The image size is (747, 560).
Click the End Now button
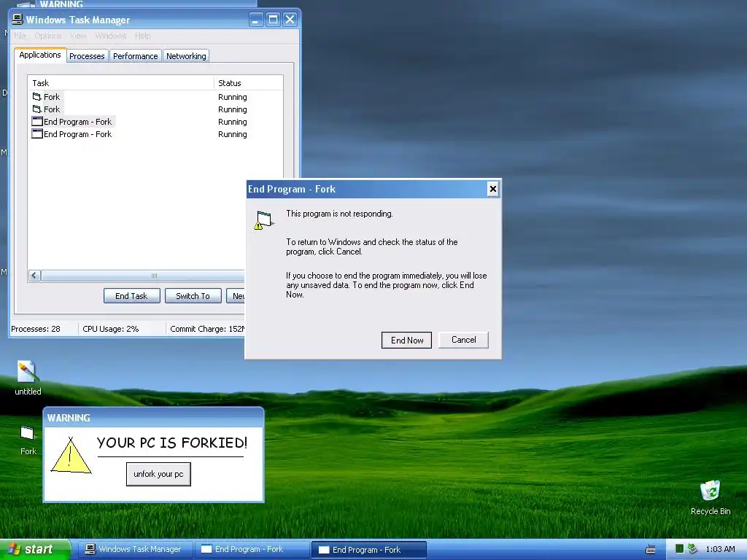pyautogui.click(x=406, y=340)
